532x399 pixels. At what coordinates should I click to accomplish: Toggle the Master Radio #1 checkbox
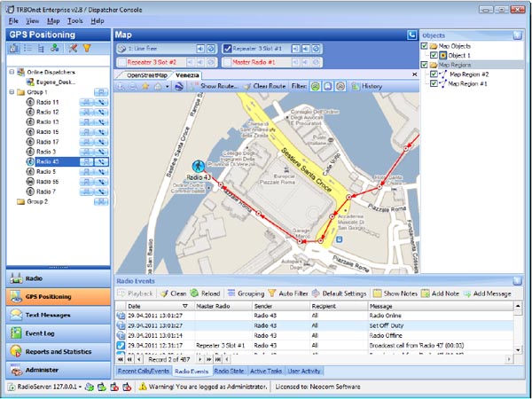(227, 62)
